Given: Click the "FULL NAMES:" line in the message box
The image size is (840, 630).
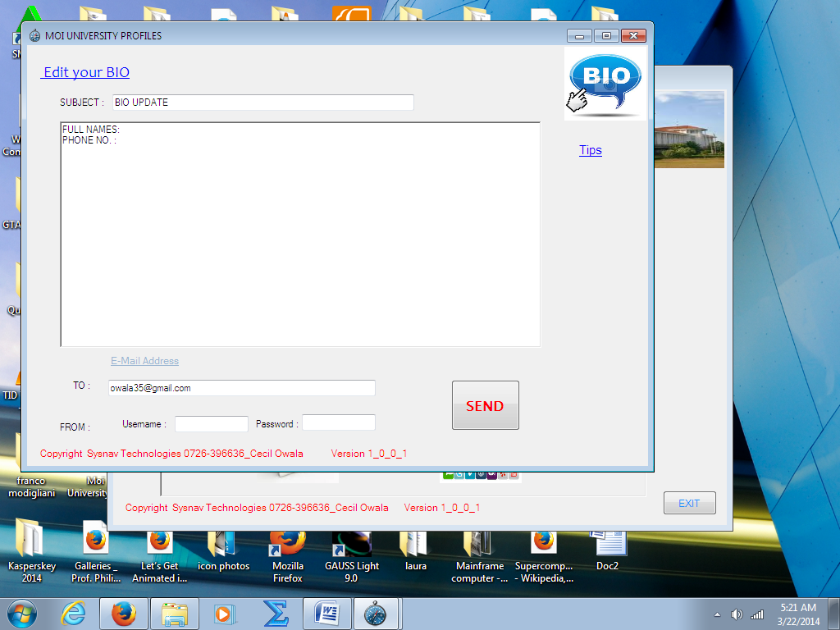Looking at the screenshot, I should tap(91, 129).
